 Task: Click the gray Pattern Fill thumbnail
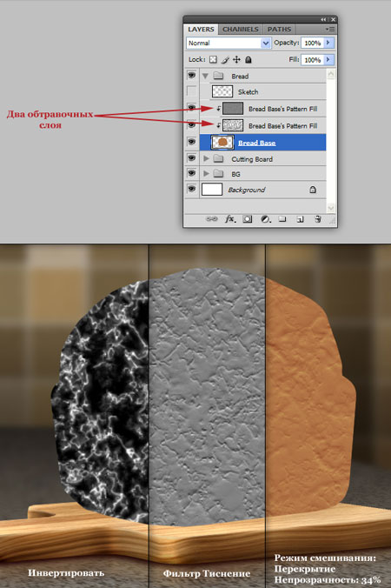(x=233, y=109)
